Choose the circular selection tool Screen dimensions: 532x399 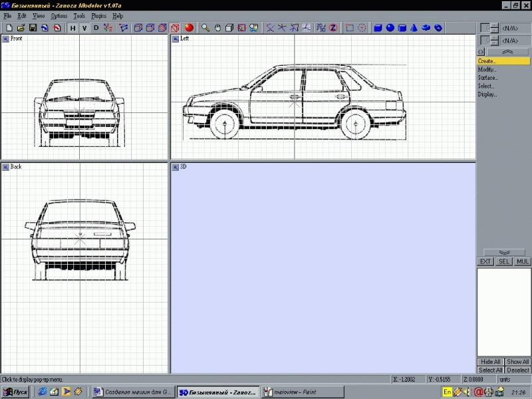click(362, 28)
